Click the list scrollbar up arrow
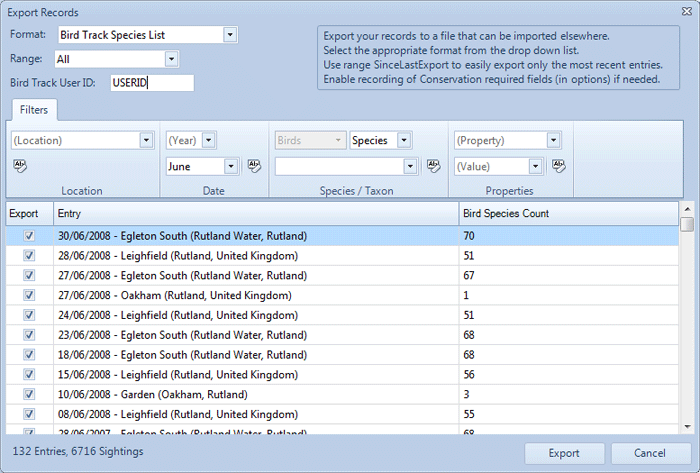 pyautogui.click(x=687, y=209)
